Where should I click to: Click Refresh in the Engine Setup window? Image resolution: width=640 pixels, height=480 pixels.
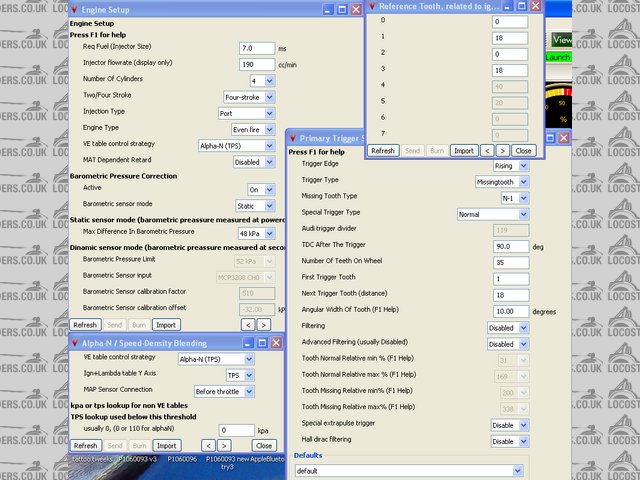pos(85,324)
